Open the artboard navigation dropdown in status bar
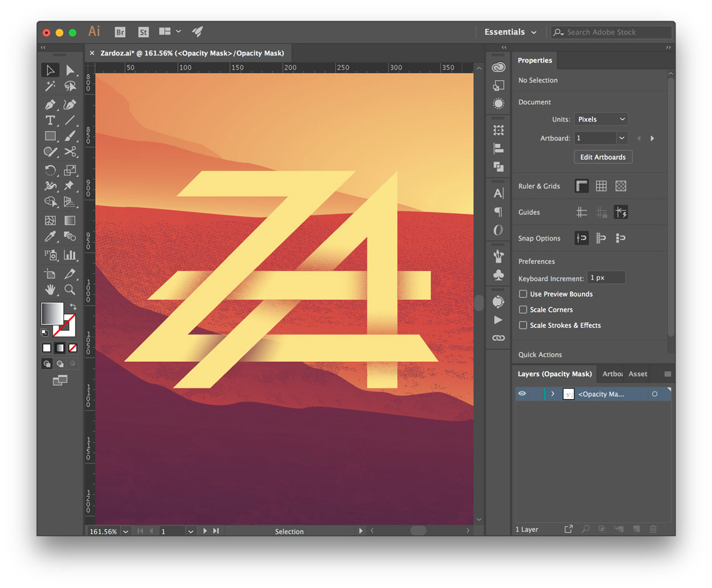The width and height of the screenshot is (712, 588). (x=190, y=531)
